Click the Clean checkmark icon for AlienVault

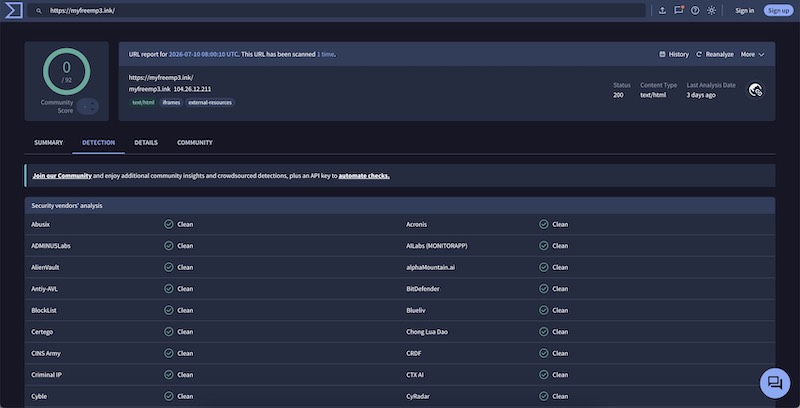(168, 267)
